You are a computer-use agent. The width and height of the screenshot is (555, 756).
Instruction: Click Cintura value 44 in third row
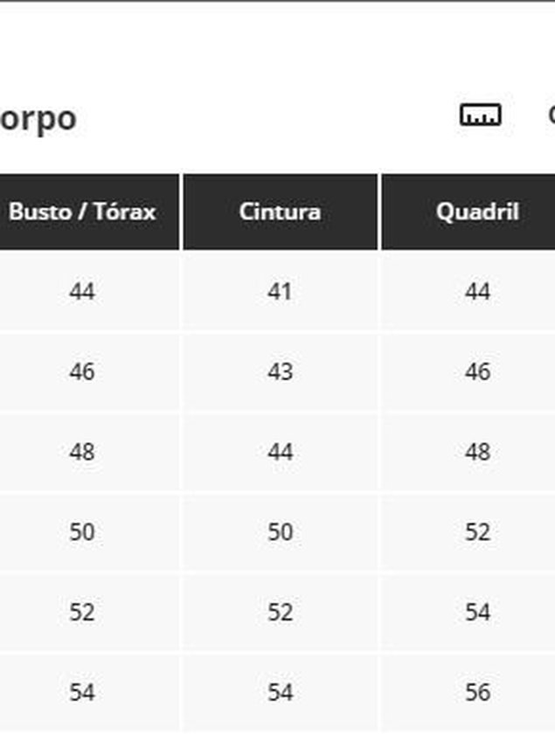pyautogui.click(x=281, y=452)
